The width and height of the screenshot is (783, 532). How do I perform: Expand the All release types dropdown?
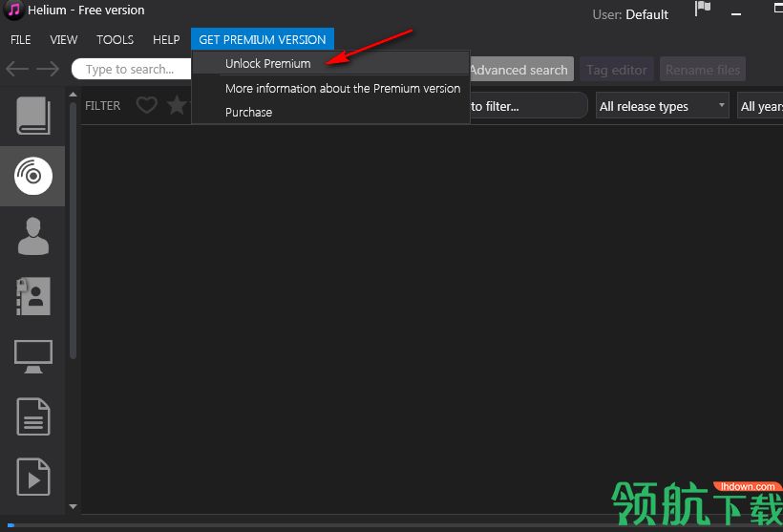click(662, 106)
